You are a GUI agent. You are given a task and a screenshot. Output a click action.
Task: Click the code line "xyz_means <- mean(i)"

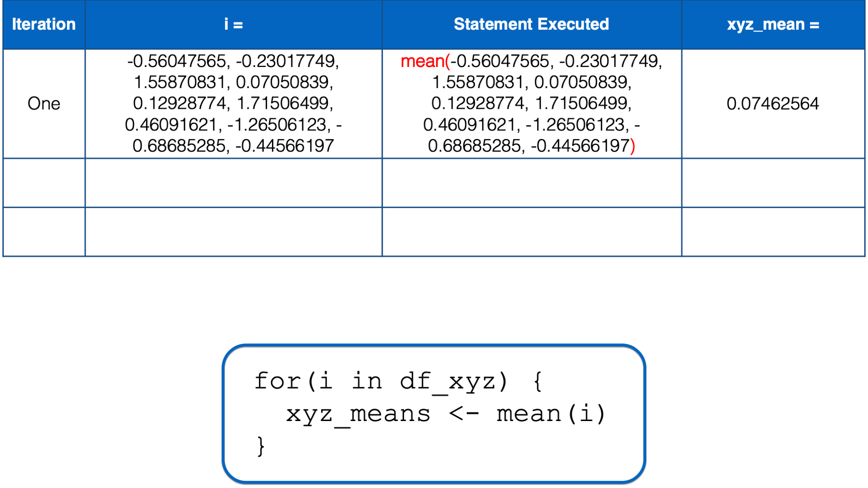click(x=446, y=414)
